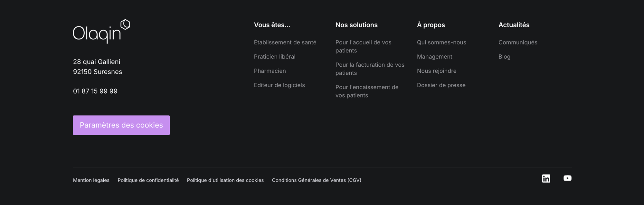
Task: Go to the Communiqués page
Action: tap(517, 42)
